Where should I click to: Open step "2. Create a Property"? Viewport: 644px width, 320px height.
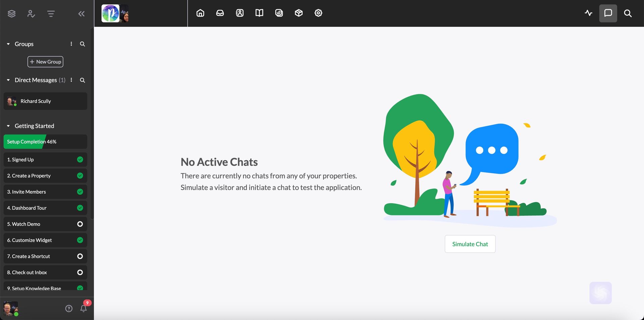click(45, 176)
